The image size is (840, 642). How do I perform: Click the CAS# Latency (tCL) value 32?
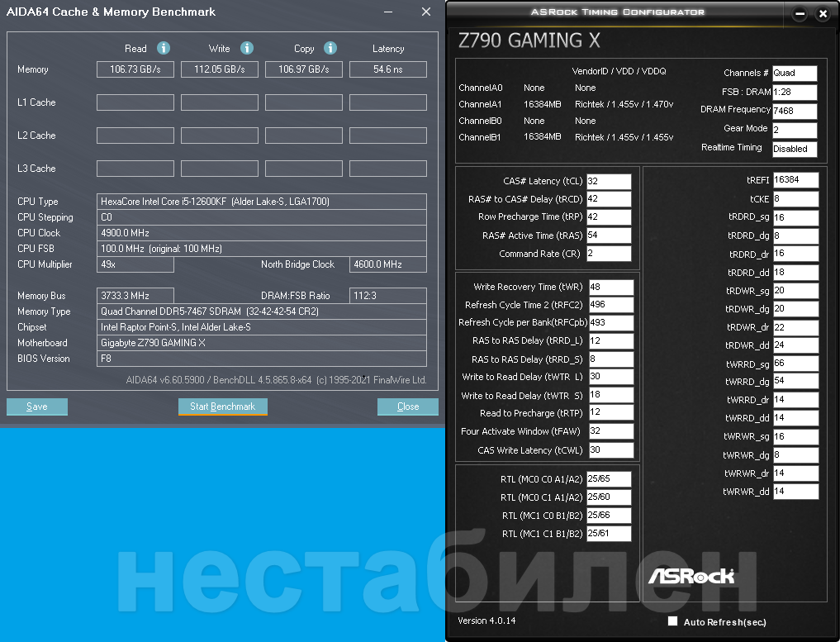point(609,181)
